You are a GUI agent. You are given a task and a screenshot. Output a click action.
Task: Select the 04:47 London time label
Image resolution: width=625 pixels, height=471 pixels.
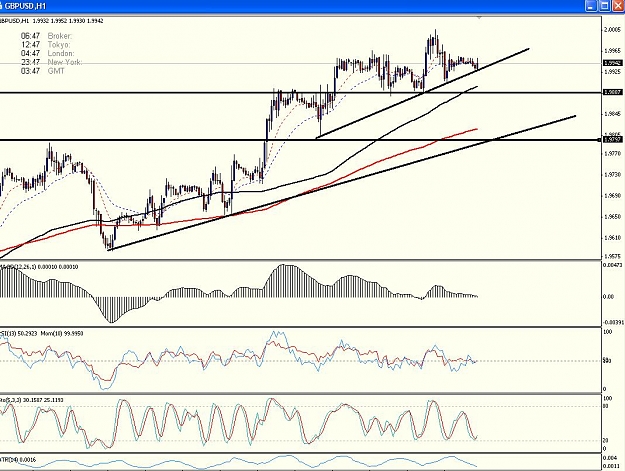pos(47,53)
